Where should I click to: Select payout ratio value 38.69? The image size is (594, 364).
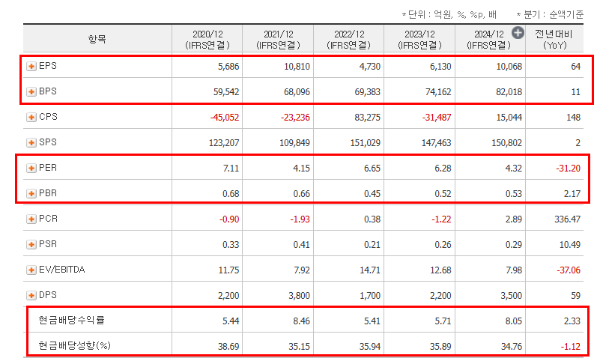tap(228, 347)
